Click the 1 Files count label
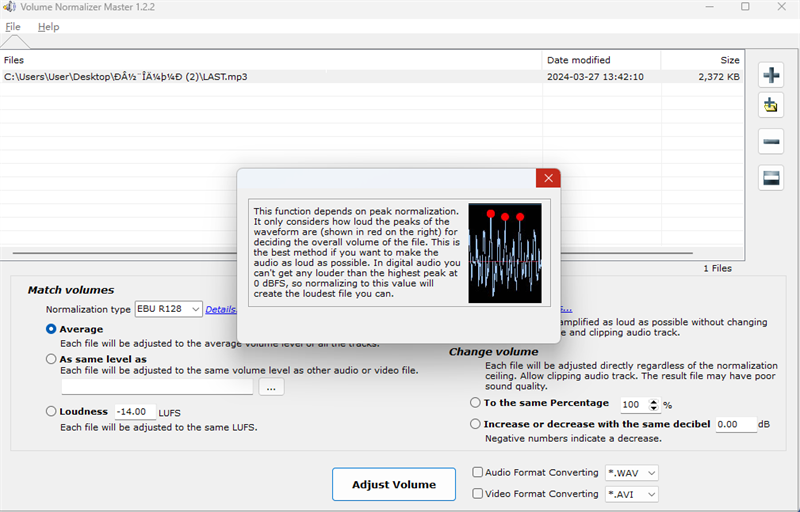 (717, 268)
